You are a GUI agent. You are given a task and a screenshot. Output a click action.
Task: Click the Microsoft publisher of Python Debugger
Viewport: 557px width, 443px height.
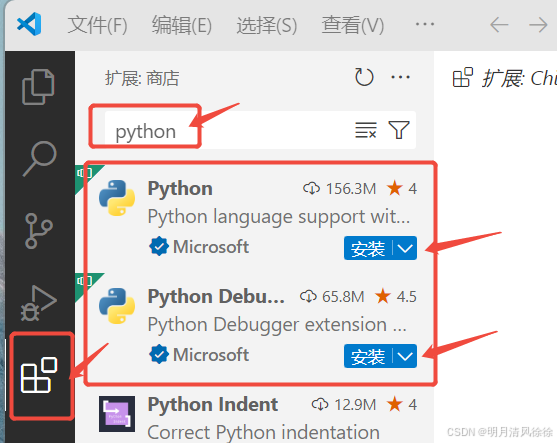(x=211, y=355)
